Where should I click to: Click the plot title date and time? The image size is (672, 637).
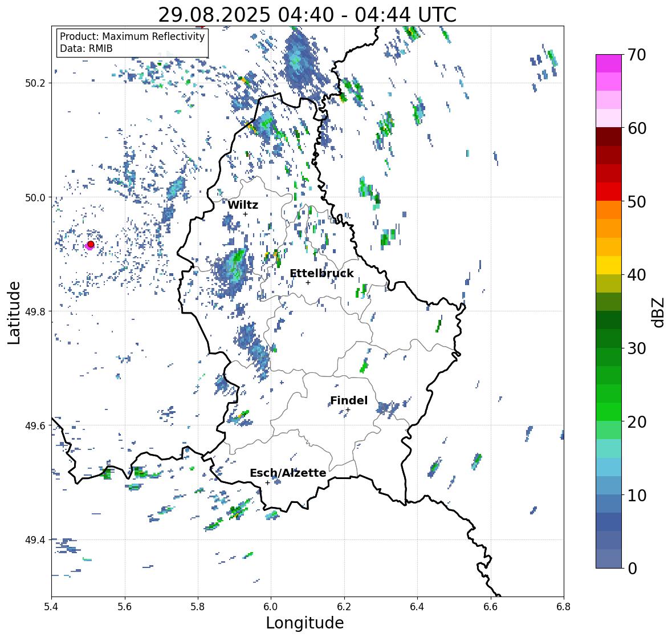coord(307,15)
